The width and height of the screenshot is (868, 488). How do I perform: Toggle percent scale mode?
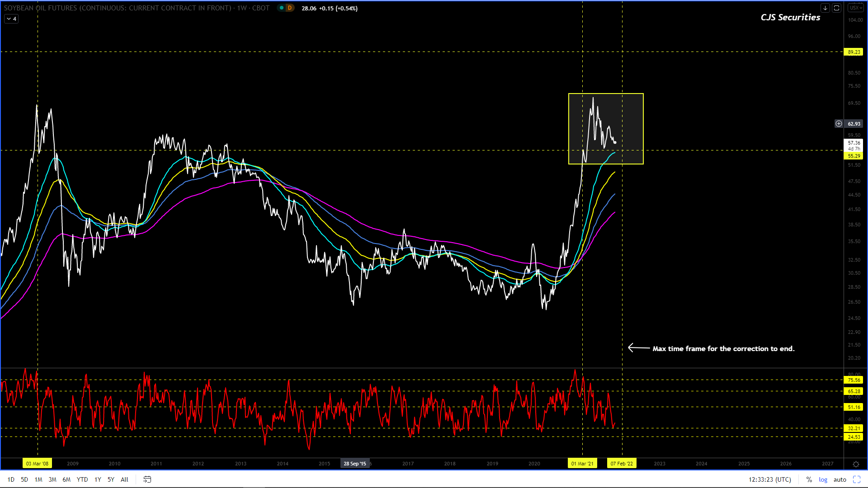tap(809, 479)
